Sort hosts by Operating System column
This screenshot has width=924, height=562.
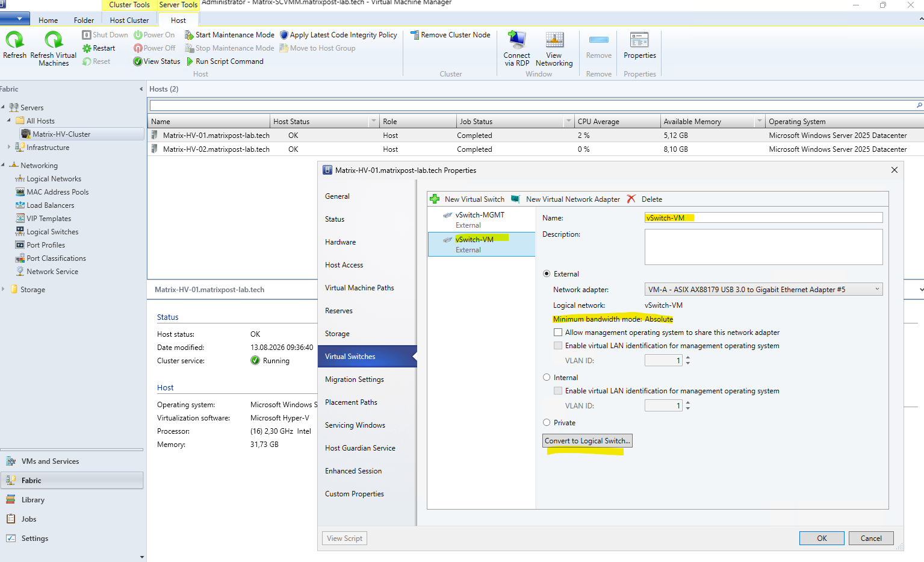coord(844,122)
